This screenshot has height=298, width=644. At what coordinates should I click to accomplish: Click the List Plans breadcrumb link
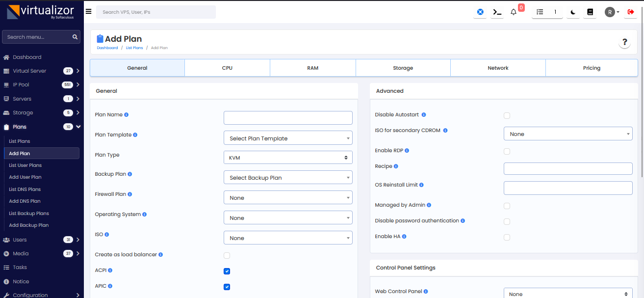click(x=134, y=48)
